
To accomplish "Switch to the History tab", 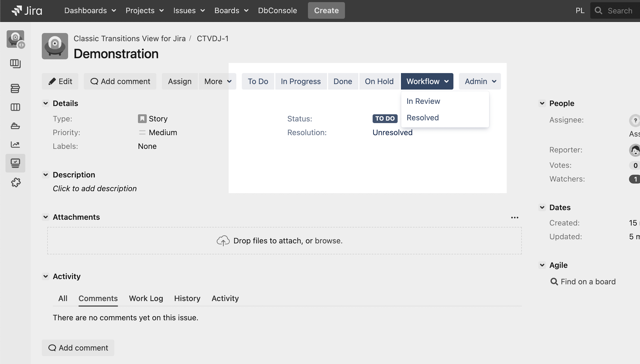I will coord(187,298).
